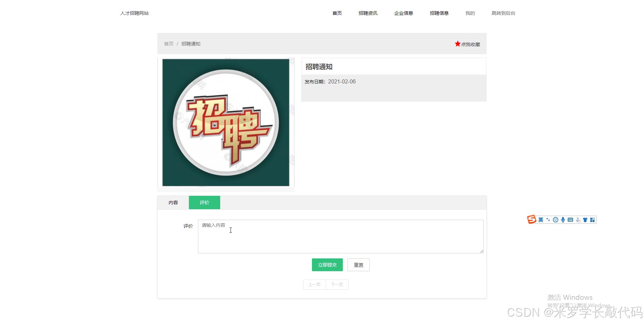Screen dimensions: 644x323
Task: Activate voice input on Sogou toolbar
Action: pos(563,219)
